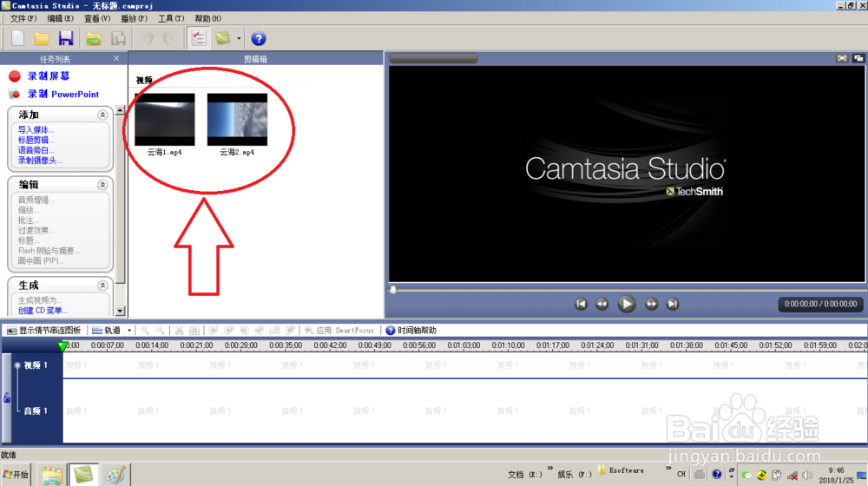Open the 文件 menu
Image resolution: width=868 pixels, height=486 pixels.
coord(23,18)
